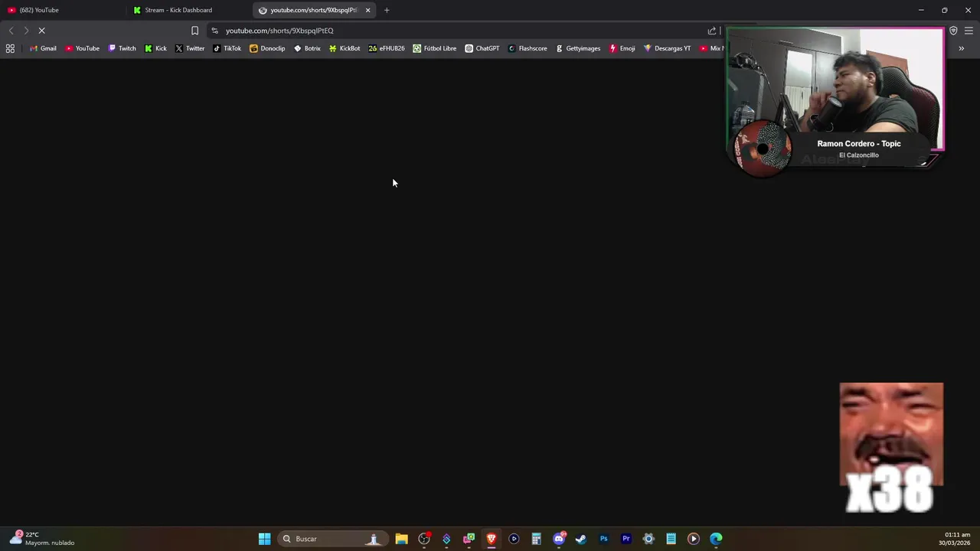Switch to the Stream - Kick Dashboard tab
The height and width of the screenshot is (551, 980).
click(x=190, y=10)
